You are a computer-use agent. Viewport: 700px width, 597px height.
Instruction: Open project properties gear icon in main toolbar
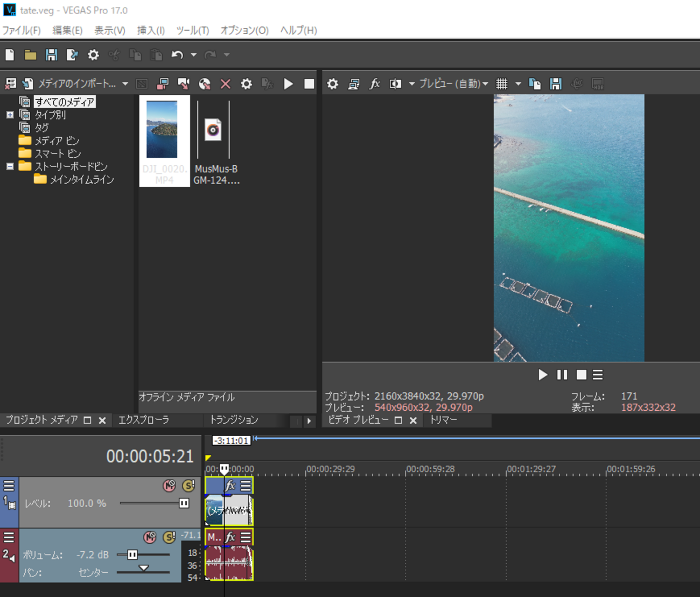pyautogui.click(x=93, y=55)
